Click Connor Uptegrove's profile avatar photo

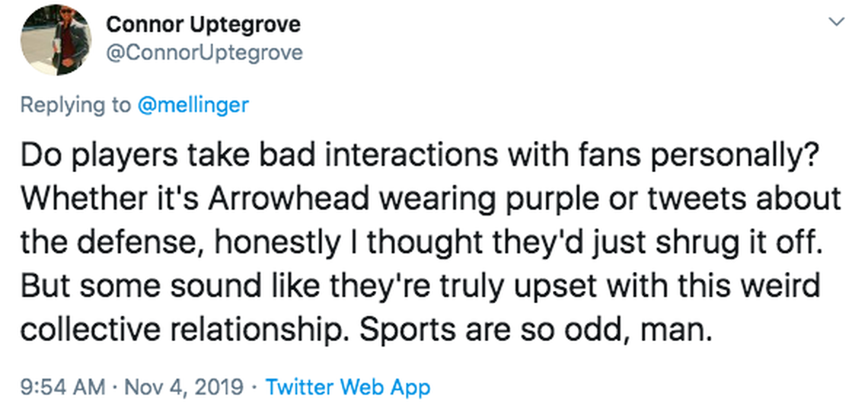(55, 40)
